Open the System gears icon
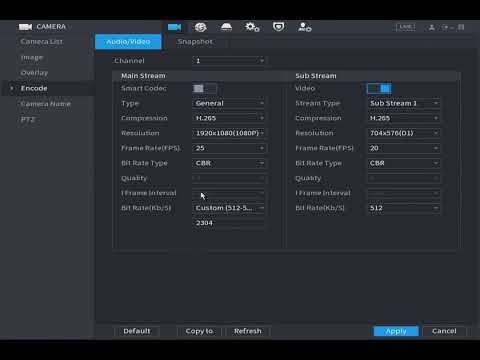Viewport: 480px width, 360px height. click(x=252, y=27)
